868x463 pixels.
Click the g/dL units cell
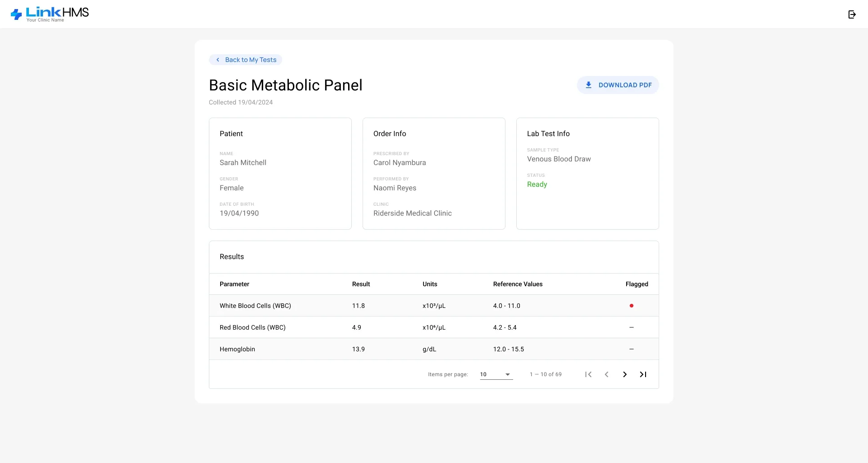pyautogui.click(x=429, y=349)
